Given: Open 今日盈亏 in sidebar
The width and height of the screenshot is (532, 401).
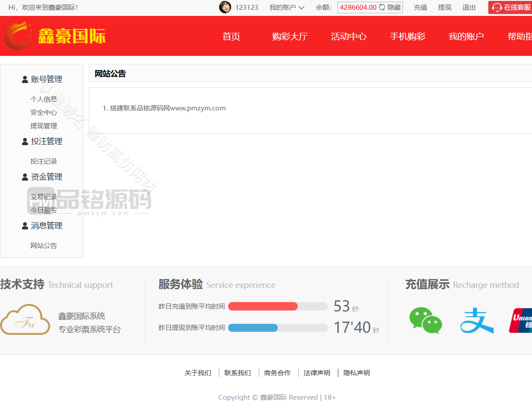Looking at the screenshot, I should coord(43,210).
